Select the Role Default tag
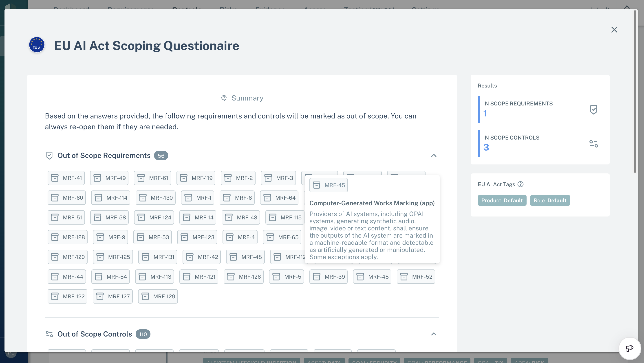This screenshot has height=363, width=644. 550,200
